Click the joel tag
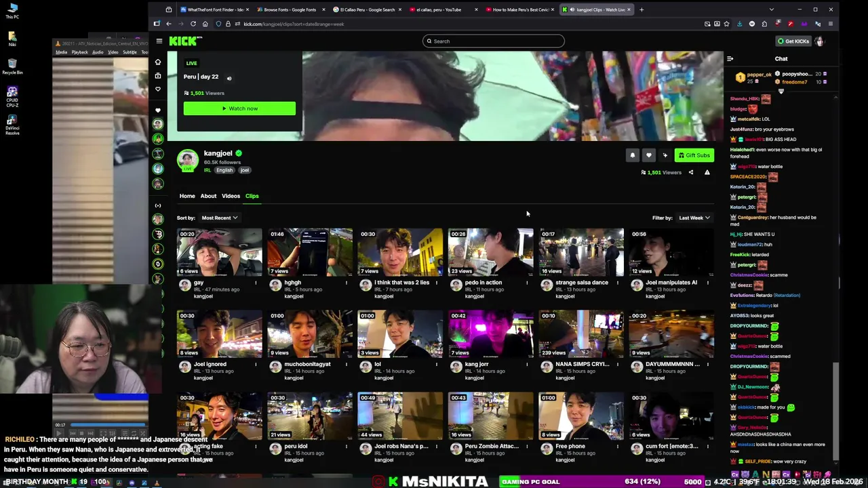868x488 pixels. 245,170
